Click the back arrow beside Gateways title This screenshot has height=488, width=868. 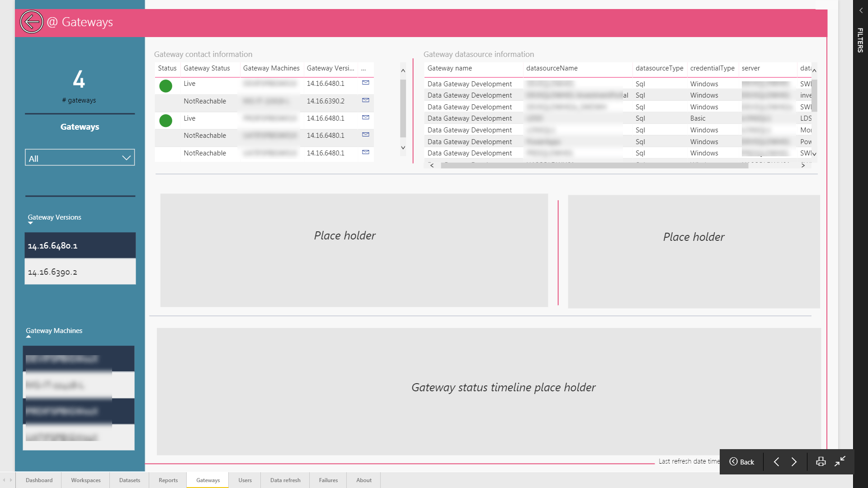[x=32, y=22]
